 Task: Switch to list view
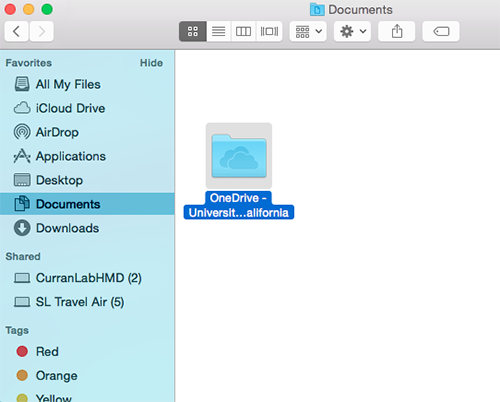[x=219, y=31]
